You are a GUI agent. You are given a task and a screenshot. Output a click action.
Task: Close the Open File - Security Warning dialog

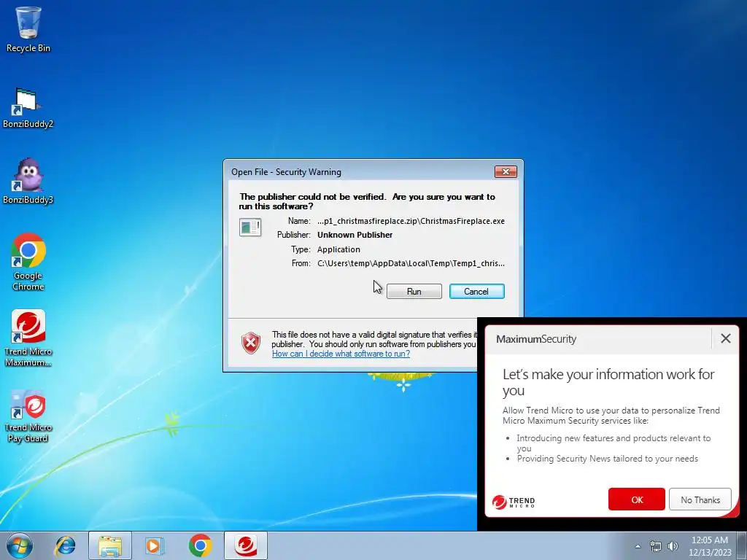coord(506,172)
